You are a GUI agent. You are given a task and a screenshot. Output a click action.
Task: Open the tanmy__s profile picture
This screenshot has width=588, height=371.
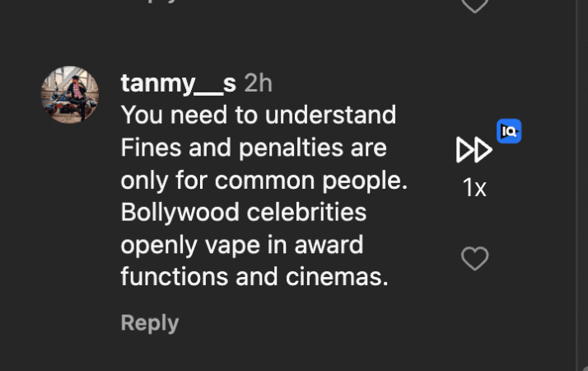[70, 95]
